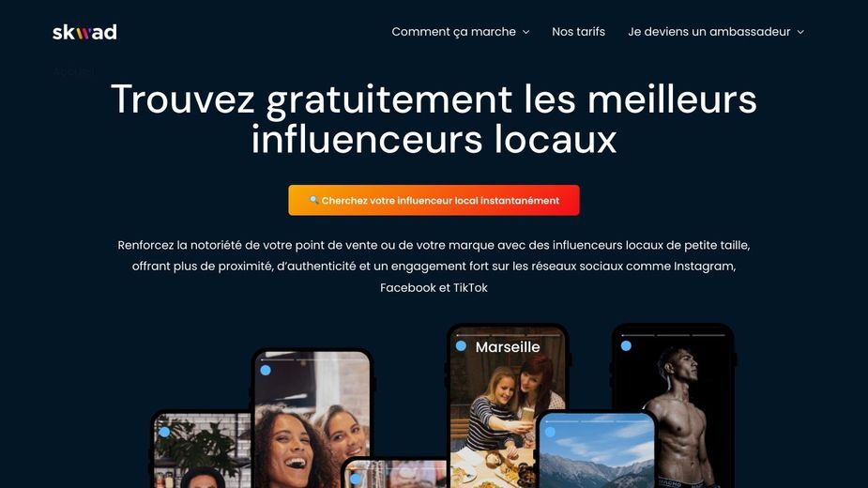Open the Comment ça marche menu
The height and width of the screenshot is (488, 868).
pyautogui.click(x=461, y=32)
